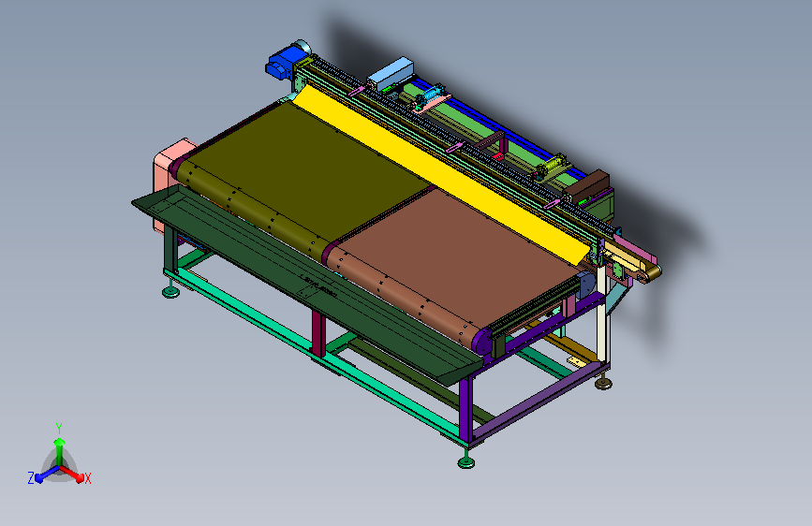Select the light blue box on top of the gantry
The width and height of the screenshot is (812, 526).
pos(391,72)
